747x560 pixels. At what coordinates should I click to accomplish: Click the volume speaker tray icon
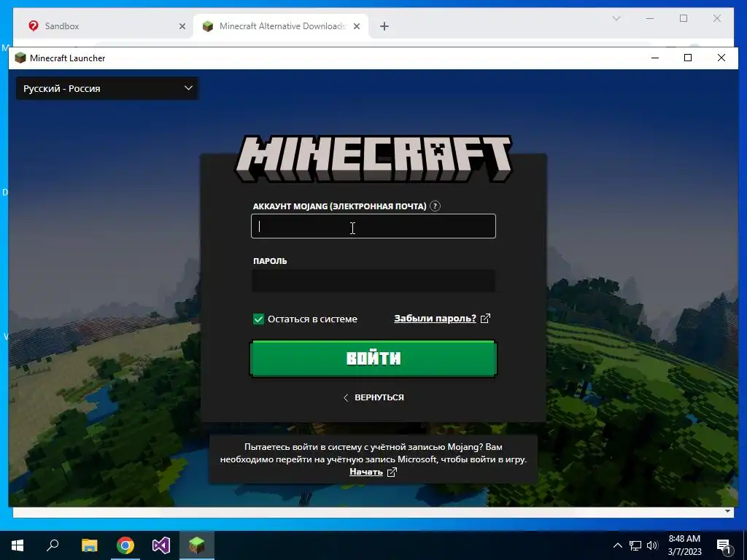[652, 545]
